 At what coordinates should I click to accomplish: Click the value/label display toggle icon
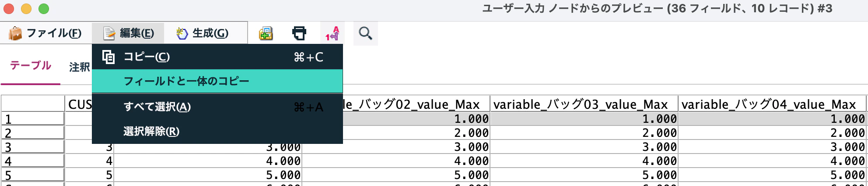tap(332, 33)
